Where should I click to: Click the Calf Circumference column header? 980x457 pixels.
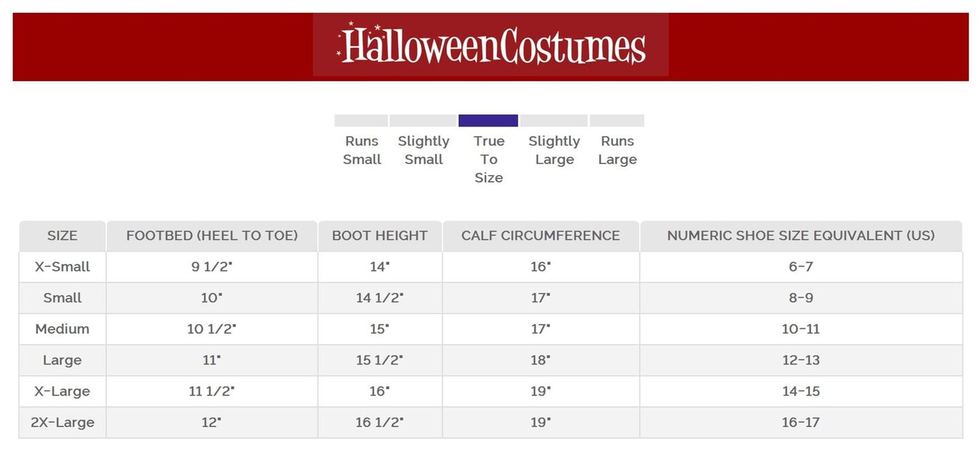click(540, 236)
